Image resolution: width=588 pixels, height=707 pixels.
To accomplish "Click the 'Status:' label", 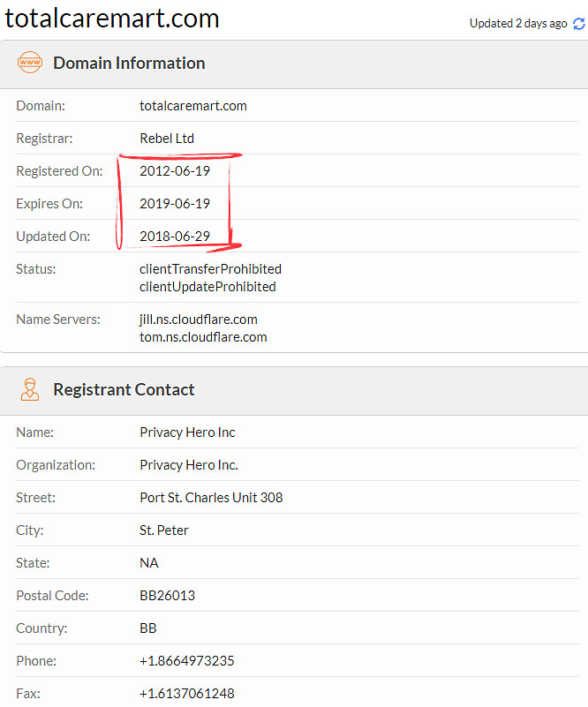I will [x=35, y=269].
